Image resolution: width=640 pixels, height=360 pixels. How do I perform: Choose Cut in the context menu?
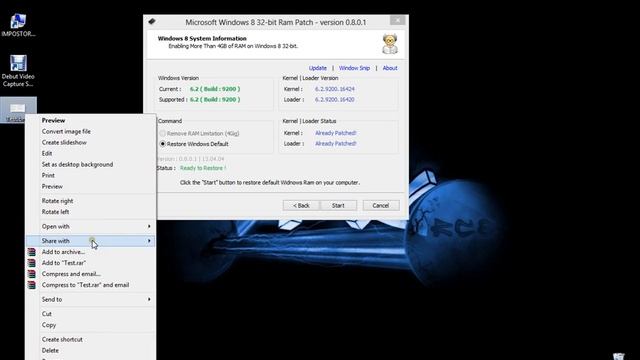47,314
